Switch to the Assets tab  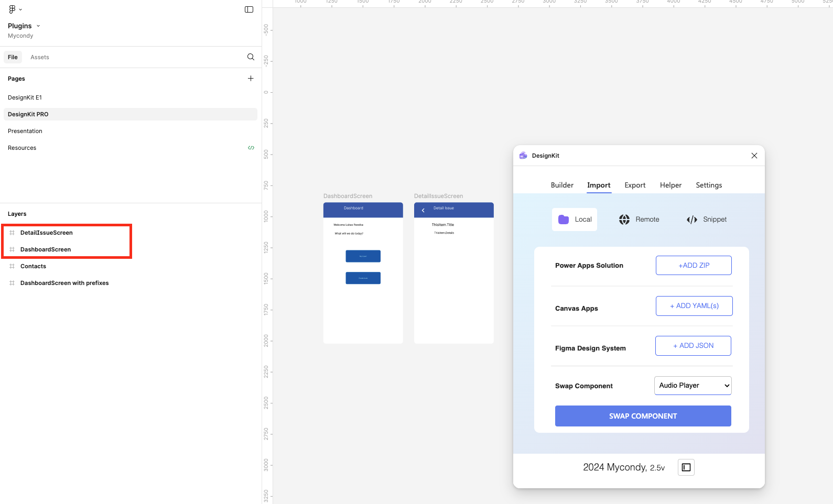tap(40, 57)
